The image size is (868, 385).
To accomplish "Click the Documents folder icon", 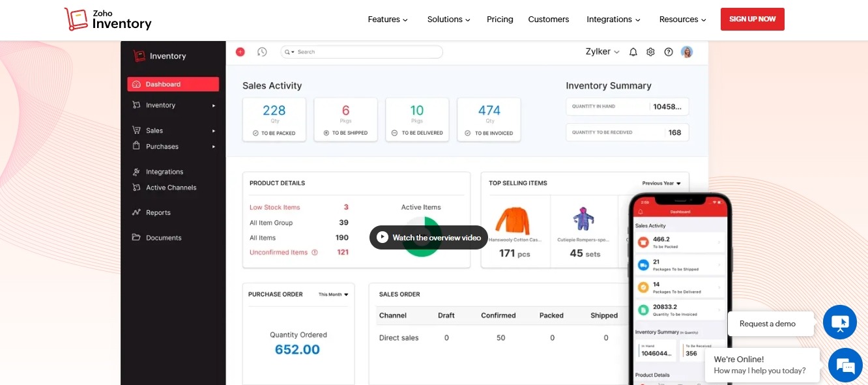I will pyautogui.click(x=136, y=238).
